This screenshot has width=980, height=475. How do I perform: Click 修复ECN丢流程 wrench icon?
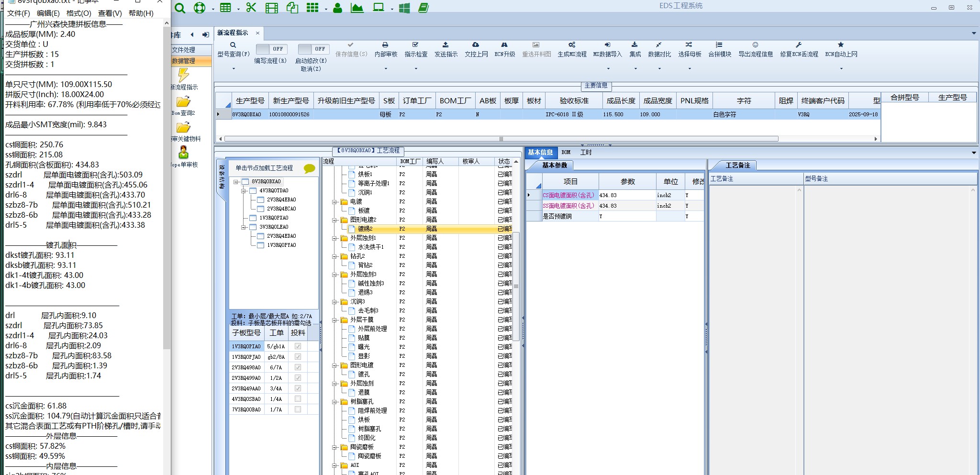(799, 45)
